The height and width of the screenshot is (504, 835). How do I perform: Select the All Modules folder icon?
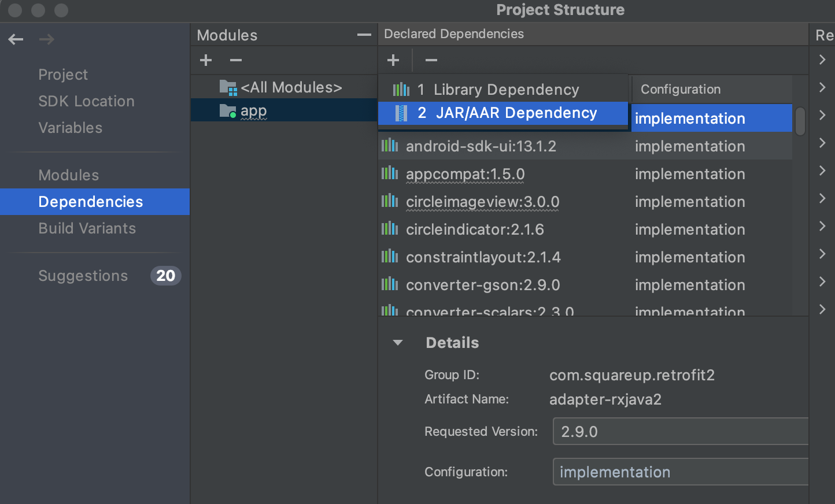pos(228,88)
